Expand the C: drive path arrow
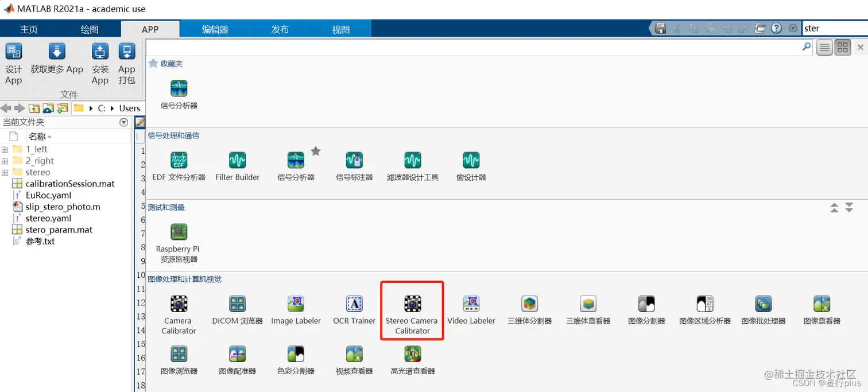The height and width of the screenshot is (392, 868). pyautogui.click(x=91, y=108)
